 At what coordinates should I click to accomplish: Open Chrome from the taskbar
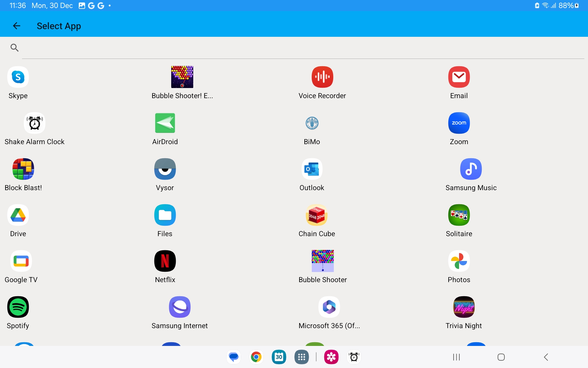coord(256,357)
